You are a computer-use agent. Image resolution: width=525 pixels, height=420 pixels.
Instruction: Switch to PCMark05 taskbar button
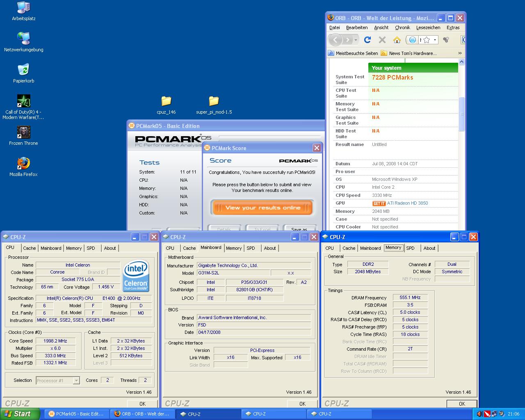(x=77, y=414)
